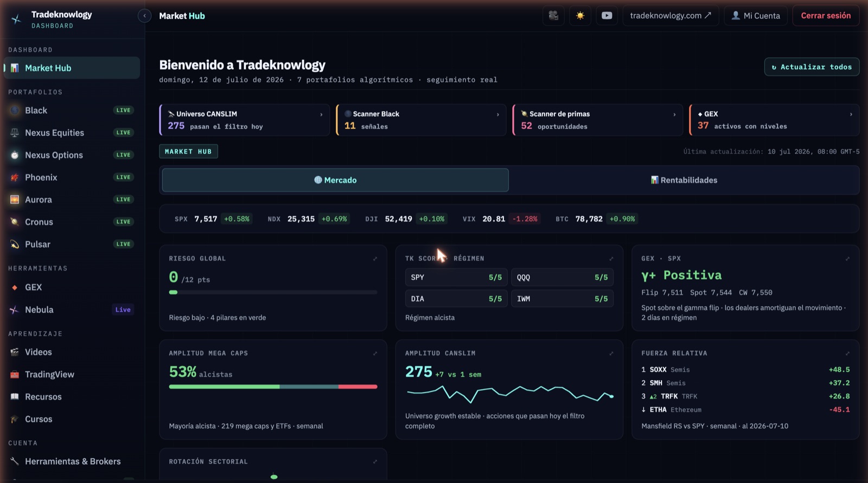
Task: Click the Riesgo Global progress bar
Action: pos(273,292)
